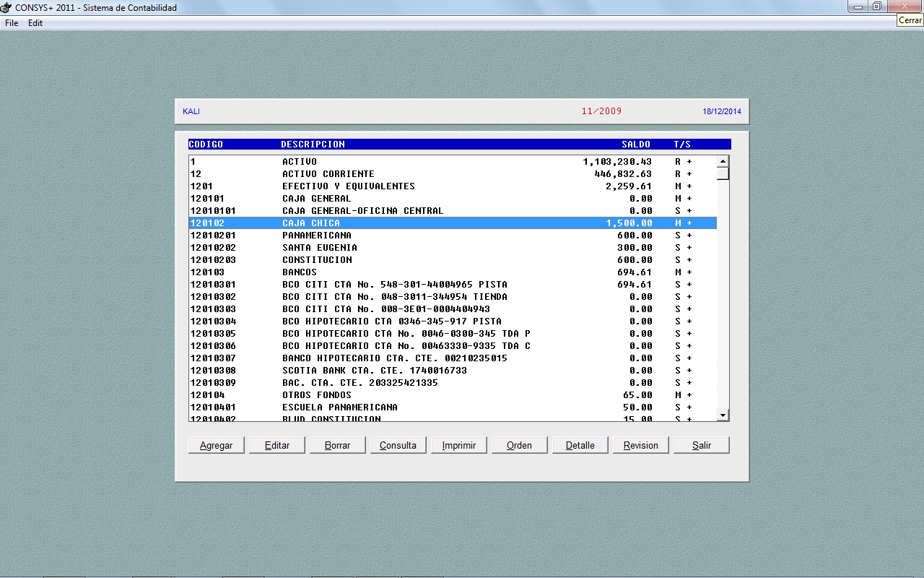Exit using the Salir button
Viewport: 924px width, 578px height.
(x=701, y=445)
